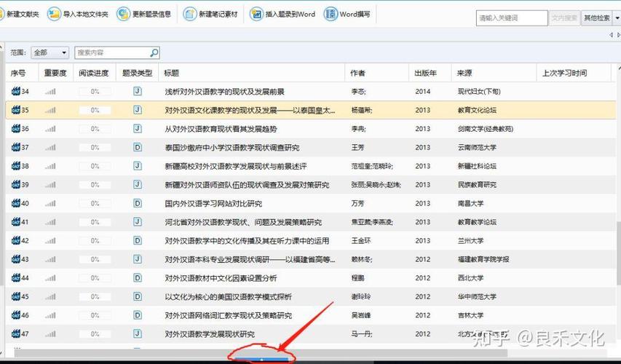Viewport: 621px width, 364px height.
Task: Click the D type icon in row 45
Action: [137, 296]
